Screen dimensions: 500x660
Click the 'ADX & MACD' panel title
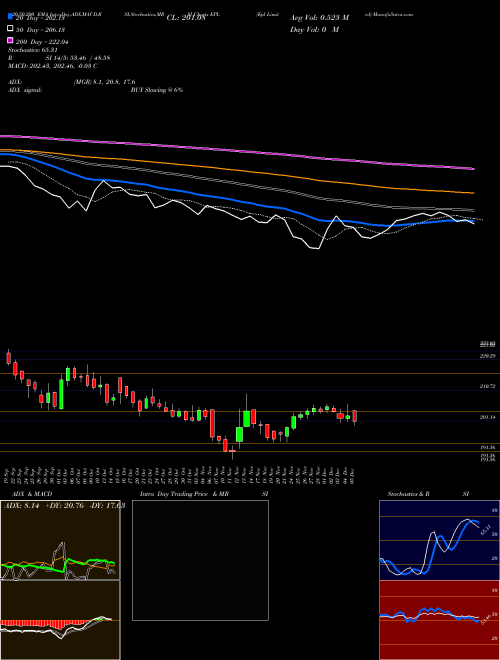click(x=32, y=494)
